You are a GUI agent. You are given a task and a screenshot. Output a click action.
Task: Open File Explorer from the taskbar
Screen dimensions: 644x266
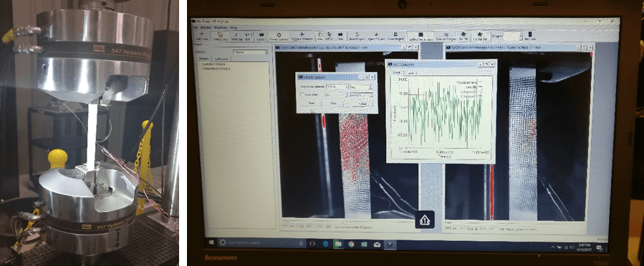tap(338, 243)
